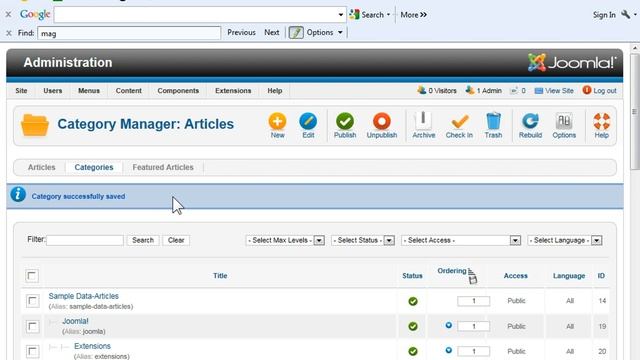Image resolution: width=640 pixels, height=360 pixels.
Task: Click the Google logo in toolbar
Action: coord(35,15)
